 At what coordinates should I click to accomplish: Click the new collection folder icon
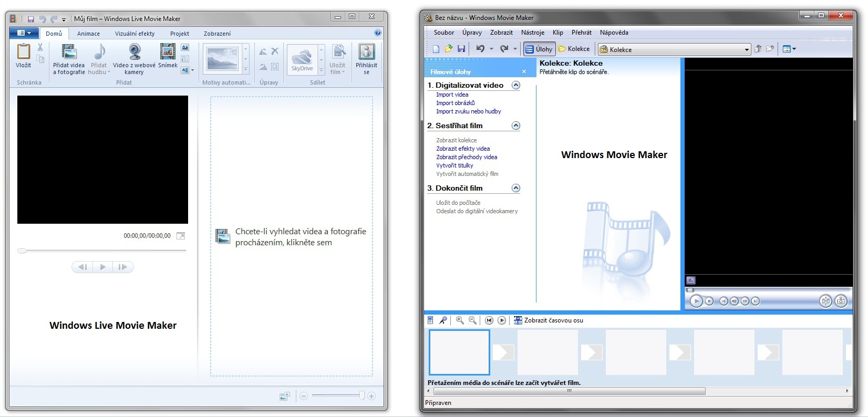point(770,49)
